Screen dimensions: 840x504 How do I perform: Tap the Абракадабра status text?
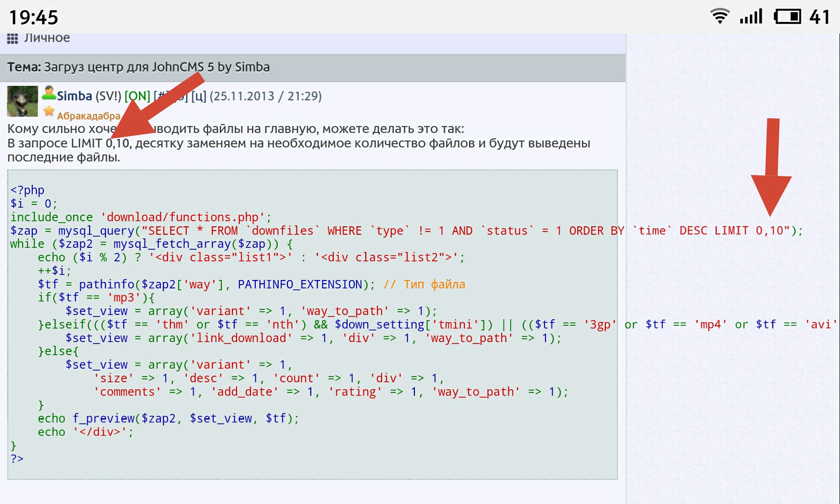pyautogui.click(x=88, y=116)
